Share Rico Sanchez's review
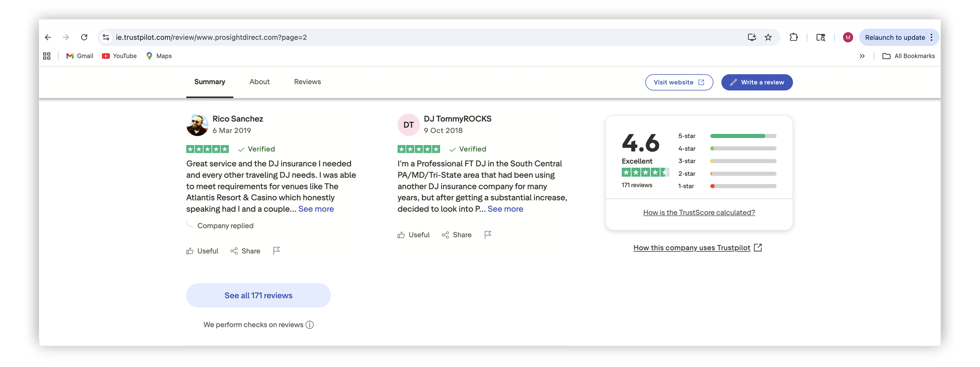The image size is (980, 367). [245, 251]
